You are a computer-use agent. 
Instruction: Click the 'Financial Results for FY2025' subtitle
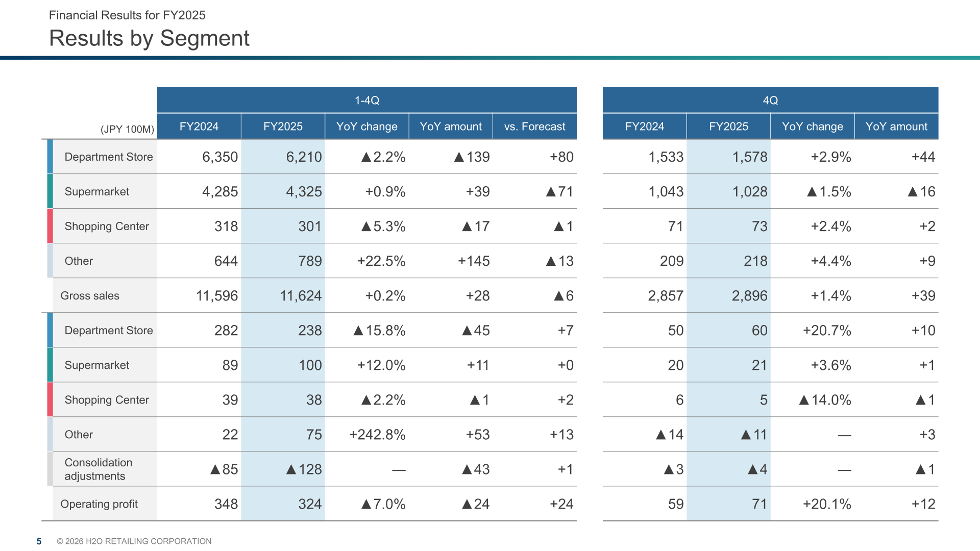coord(127,15)
